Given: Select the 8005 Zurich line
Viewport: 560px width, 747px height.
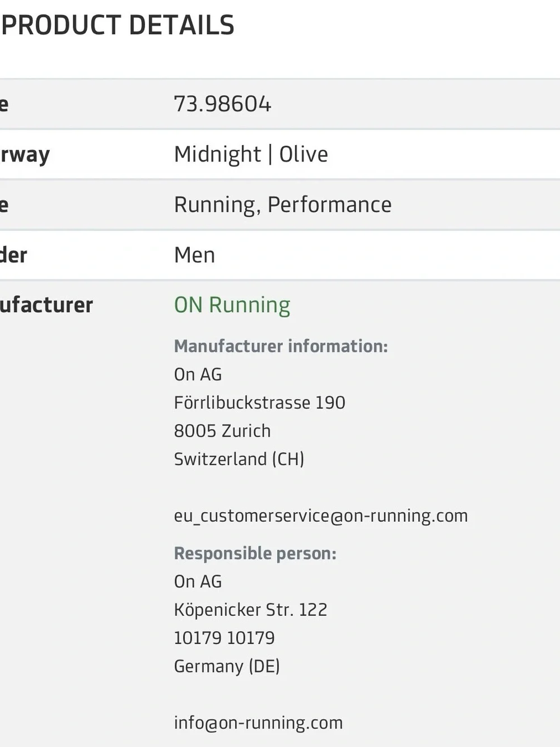Looking at the screenshot, I should 222,431.
